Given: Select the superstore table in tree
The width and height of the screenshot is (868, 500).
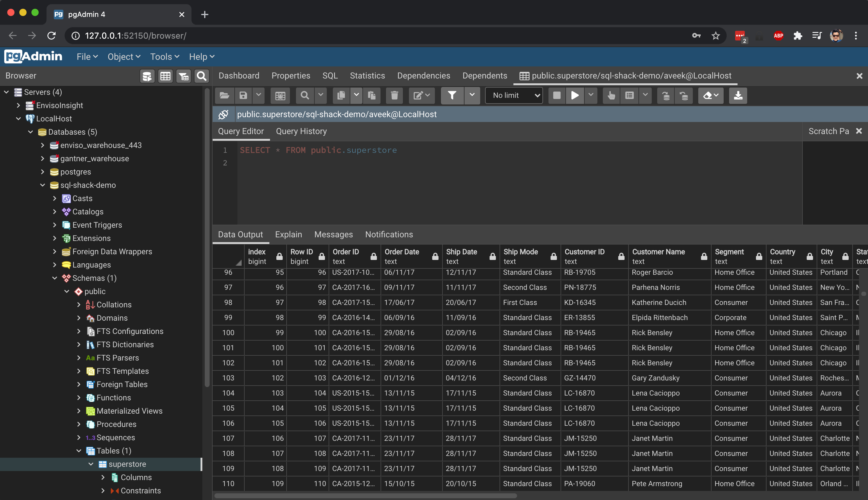Looking at the screenshot, I should 127,464.
